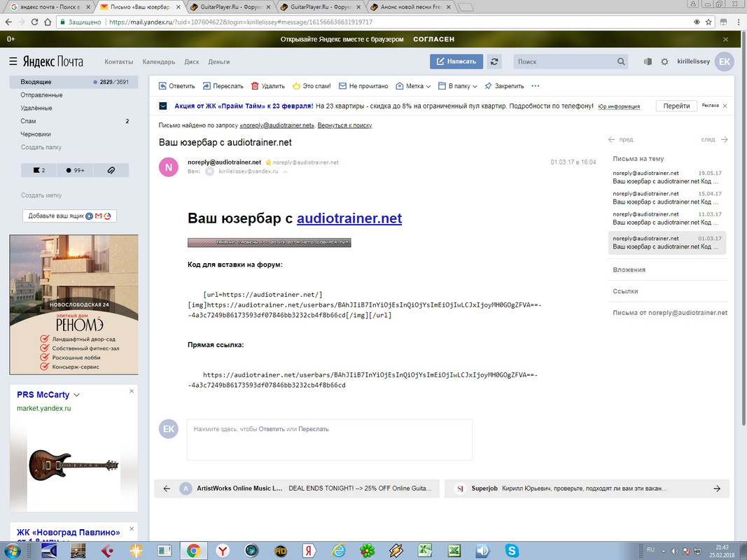Open Диск in top navigation
Image resolution: width=747 pixels, height=560 pixels.
(192, 62)
